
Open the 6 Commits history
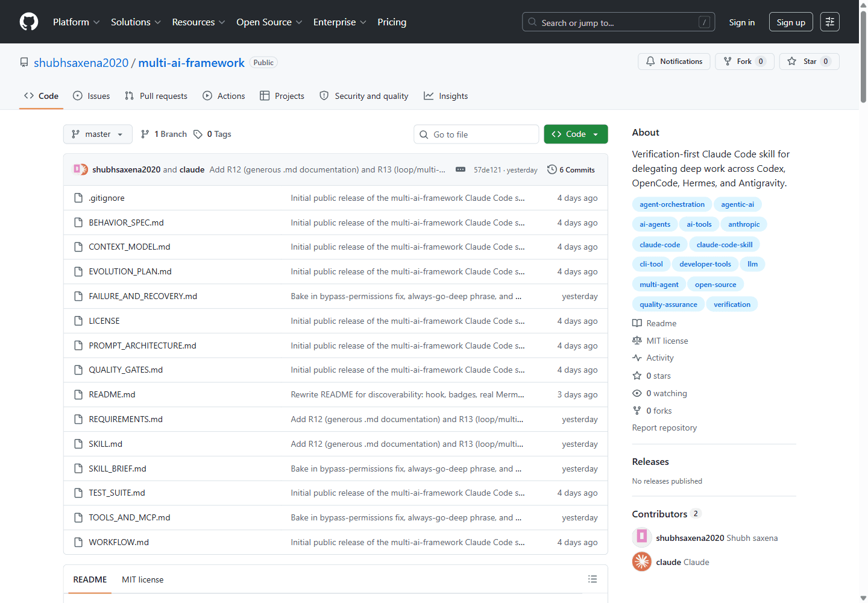pyautogui.click(x=571, y=169)
